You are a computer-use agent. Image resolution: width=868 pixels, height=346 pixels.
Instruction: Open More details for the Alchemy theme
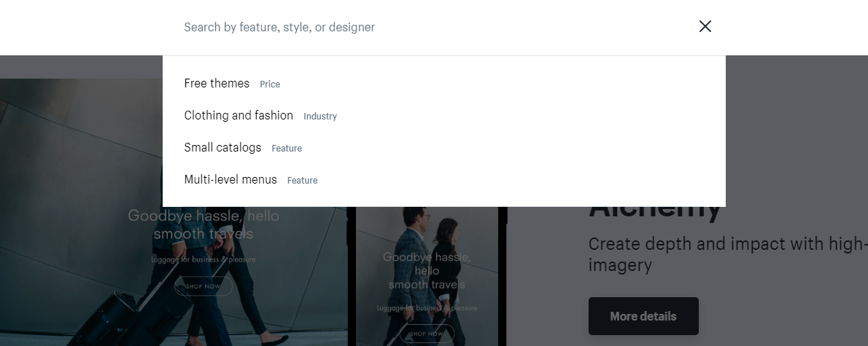pos(643,316)
